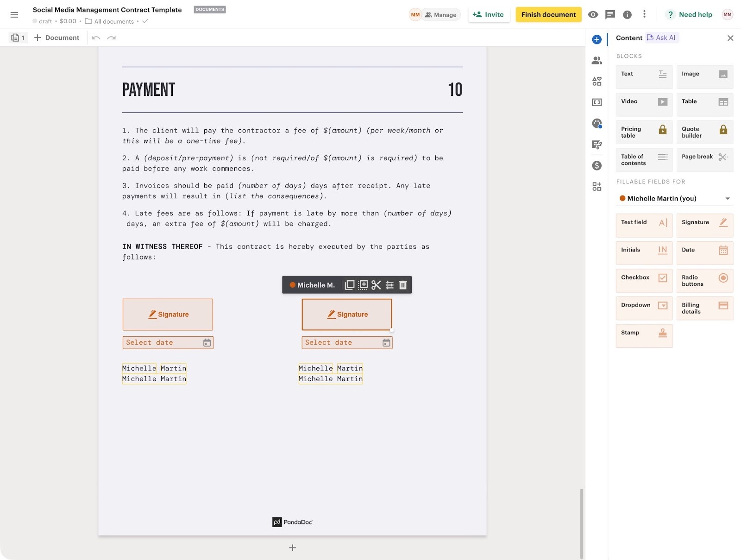Preview the document with the eye icon
Image resolution: width=741 pixels, height=560 pixels.
593,14
